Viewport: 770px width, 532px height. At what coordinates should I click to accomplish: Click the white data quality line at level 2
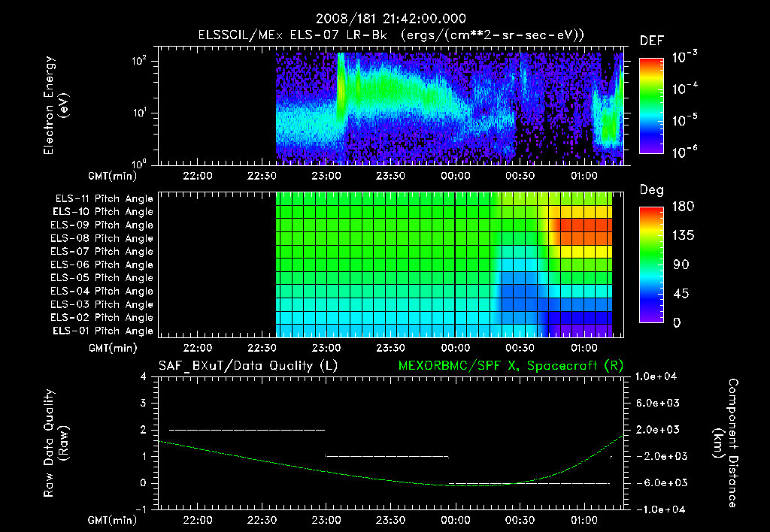(247, 430)
